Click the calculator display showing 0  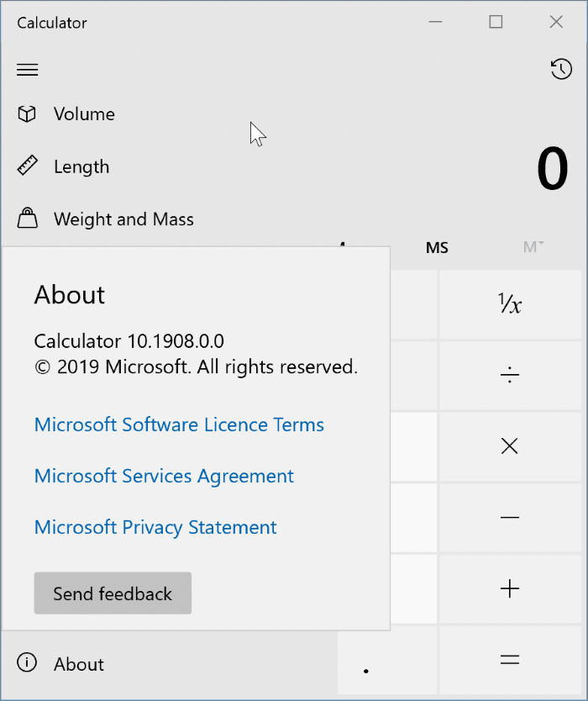coord(553,169)
